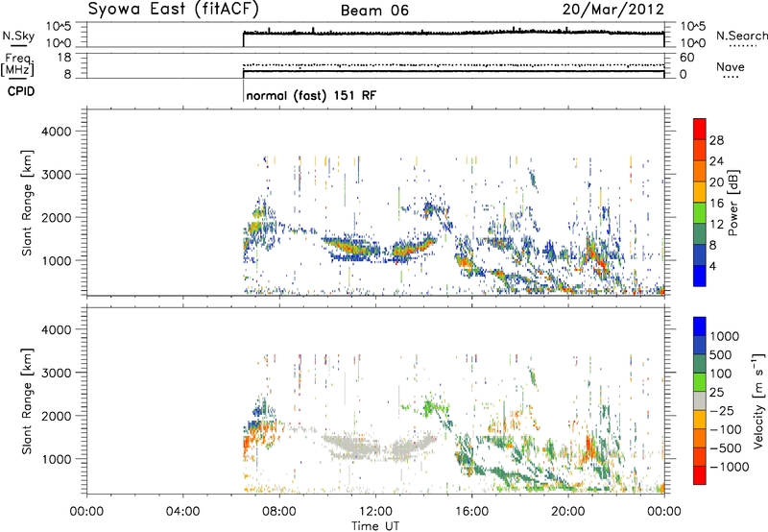The height and width of the screenshot is (532, 768).
Task: Select the "N.Sky" axis label
Action: pyautogui.click(x=18, y=36)
